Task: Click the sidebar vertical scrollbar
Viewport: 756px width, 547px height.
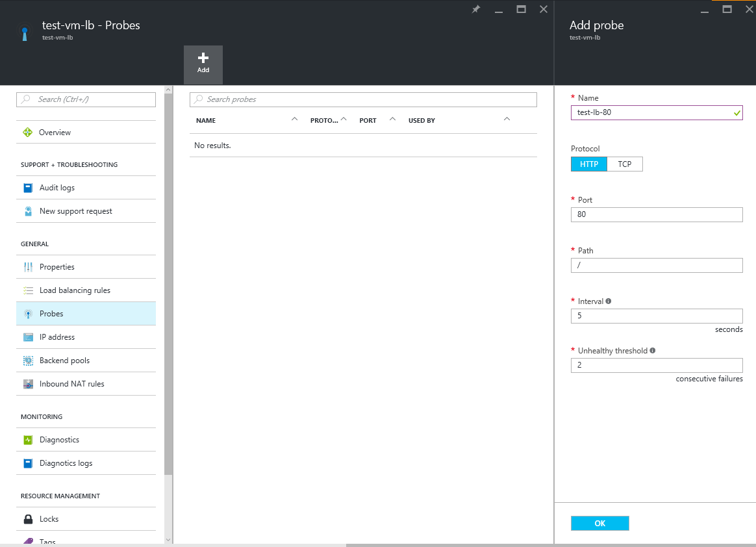Action: (x=169, y=292)
